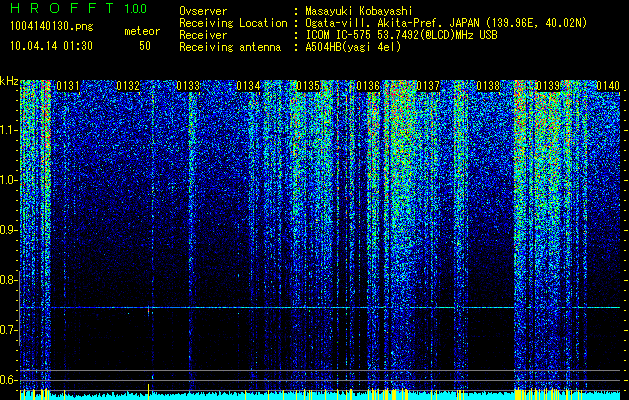Click the 0133 time marker
This screenshot has height=400, width=629.
[188, 86]
